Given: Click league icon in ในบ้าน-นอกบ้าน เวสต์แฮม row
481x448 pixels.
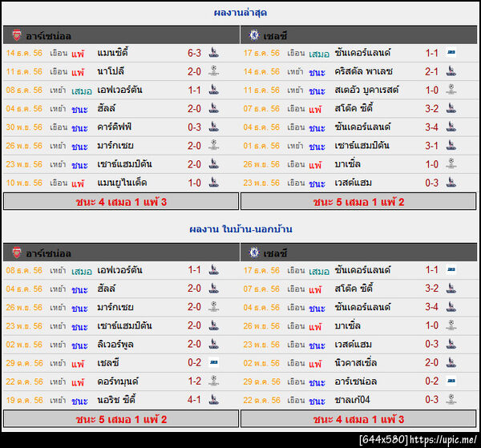Looking at the screenshot, I should click(451, 344).
